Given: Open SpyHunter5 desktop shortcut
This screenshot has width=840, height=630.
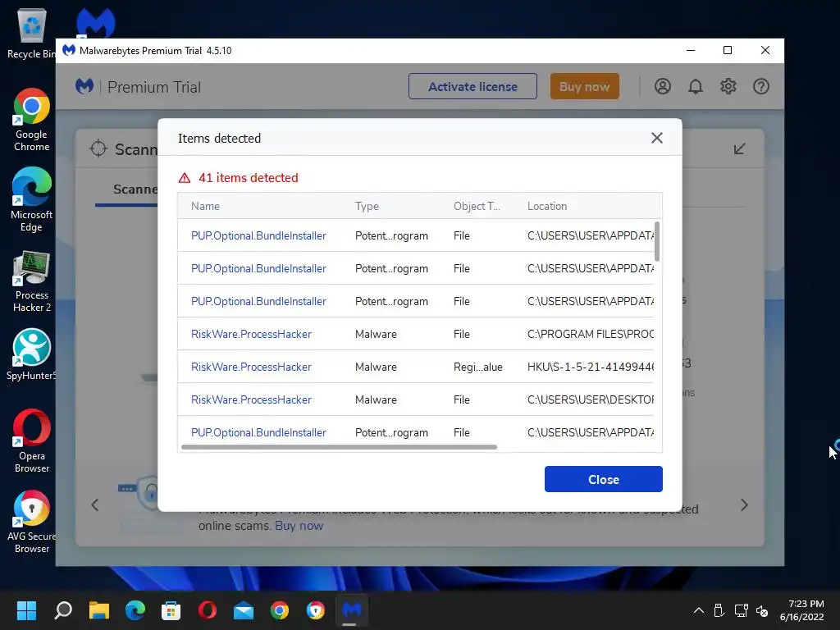Looking at the screenshot, I should (32, 354).
